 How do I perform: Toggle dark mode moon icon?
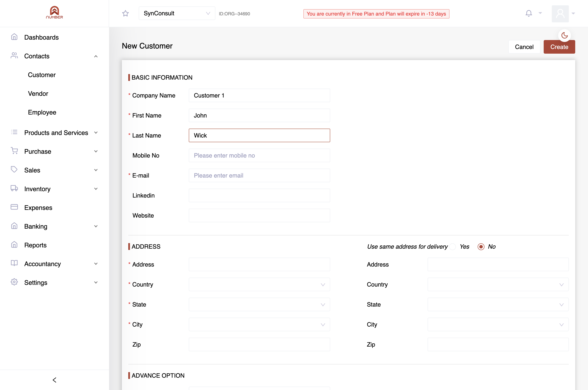[564, 36]
